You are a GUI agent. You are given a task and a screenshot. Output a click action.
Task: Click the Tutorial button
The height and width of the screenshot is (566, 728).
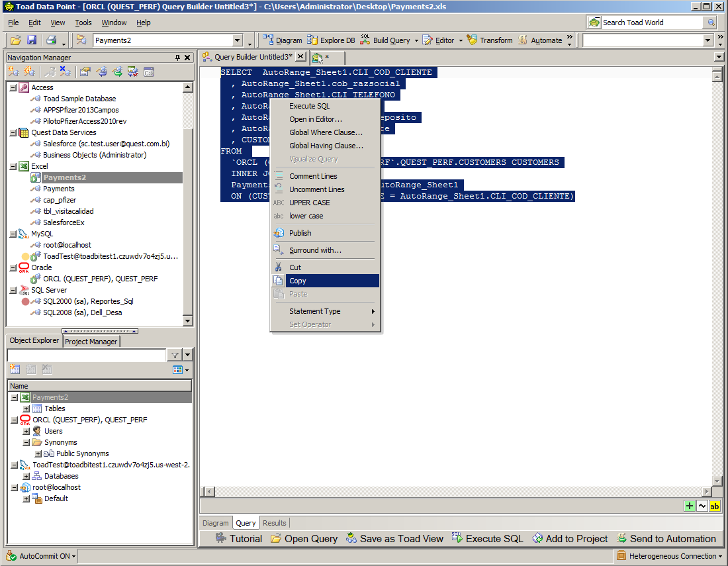(239, 539)
